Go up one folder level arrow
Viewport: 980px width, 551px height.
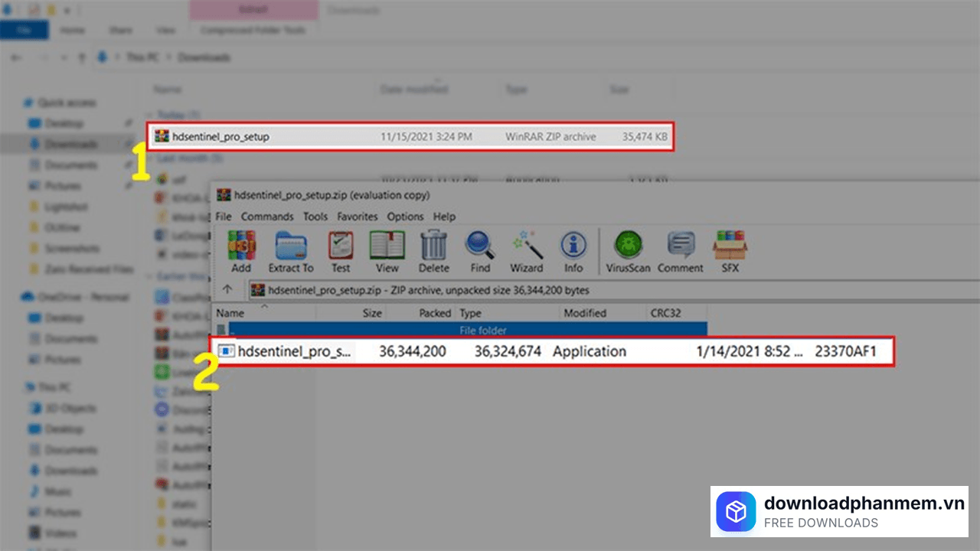tap(227, 290)
